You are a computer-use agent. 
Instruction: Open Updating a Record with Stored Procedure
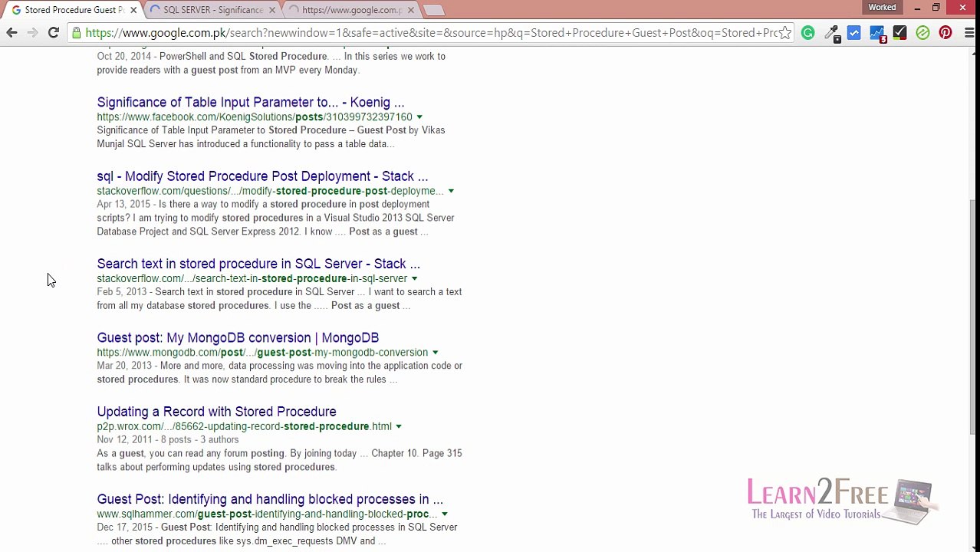point(216,412)
